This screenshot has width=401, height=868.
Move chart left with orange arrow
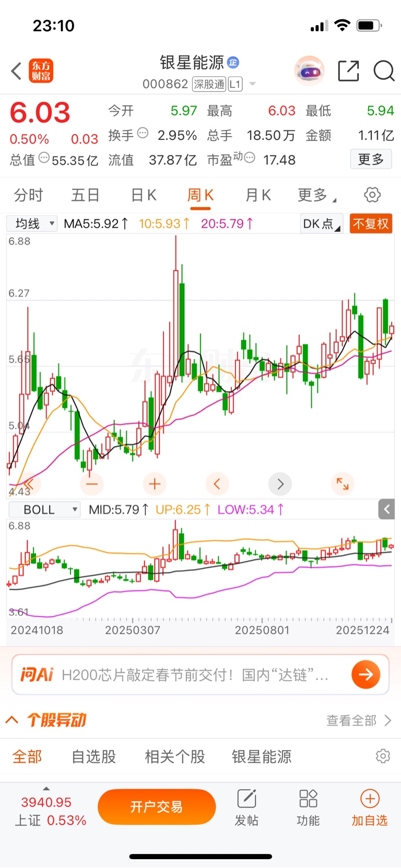(x=217, y=484)
